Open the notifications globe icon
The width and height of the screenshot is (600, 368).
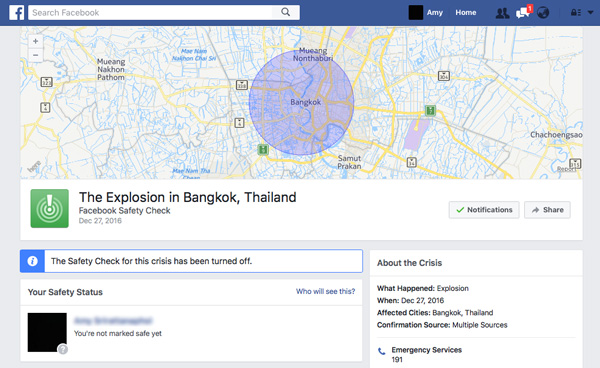[x=543, y=13]
